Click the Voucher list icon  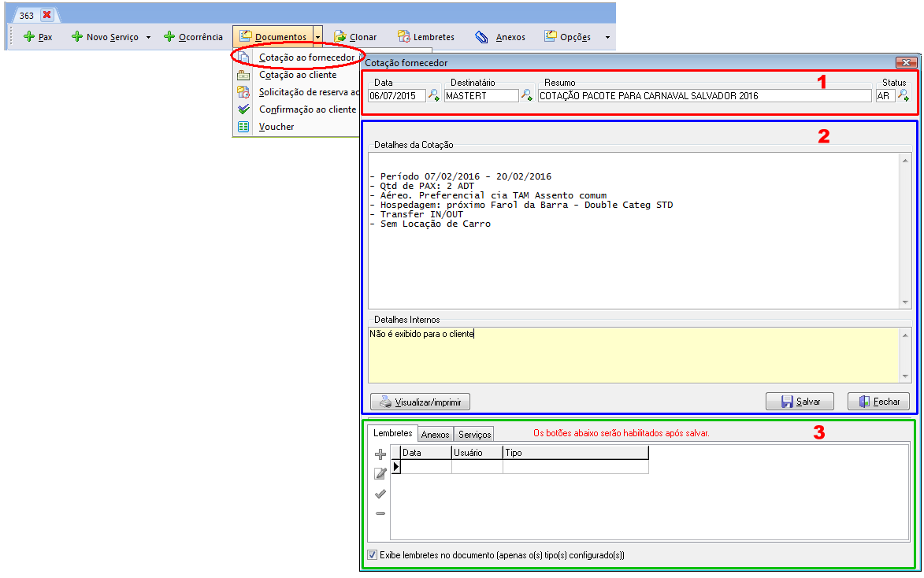(243, 127)
